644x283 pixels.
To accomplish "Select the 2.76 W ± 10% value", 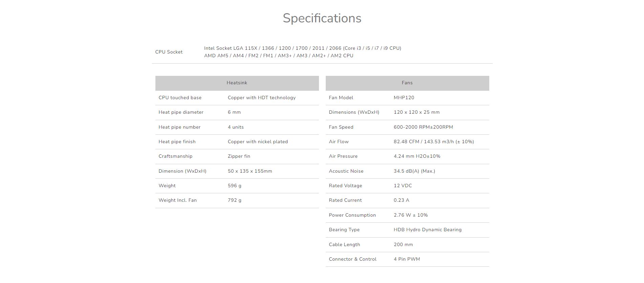I will tap(411, 215).
